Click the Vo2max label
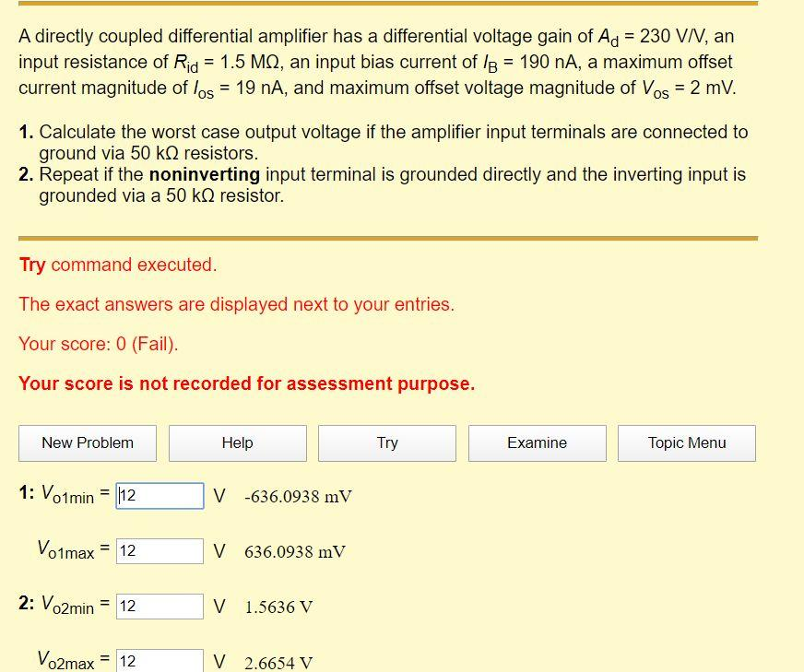Screen dimensions: 804x672 click(x=65, y=660)
